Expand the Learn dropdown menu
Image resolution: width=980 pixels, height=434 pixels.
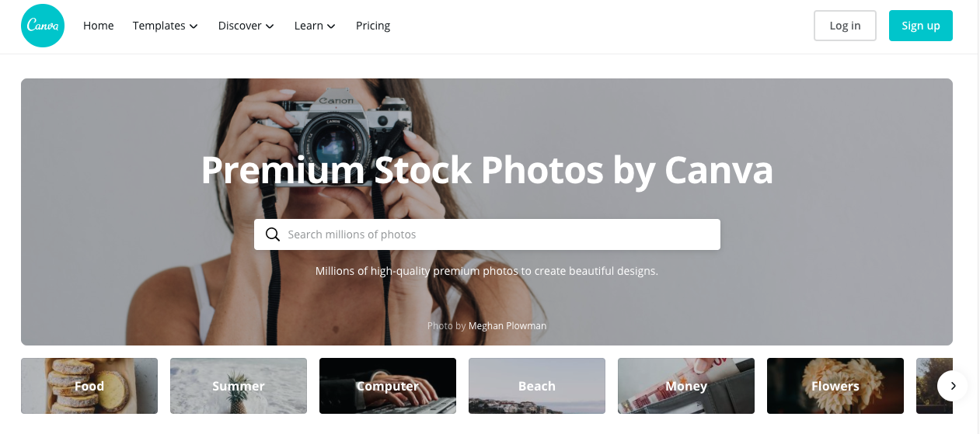(x=315, y=26)
